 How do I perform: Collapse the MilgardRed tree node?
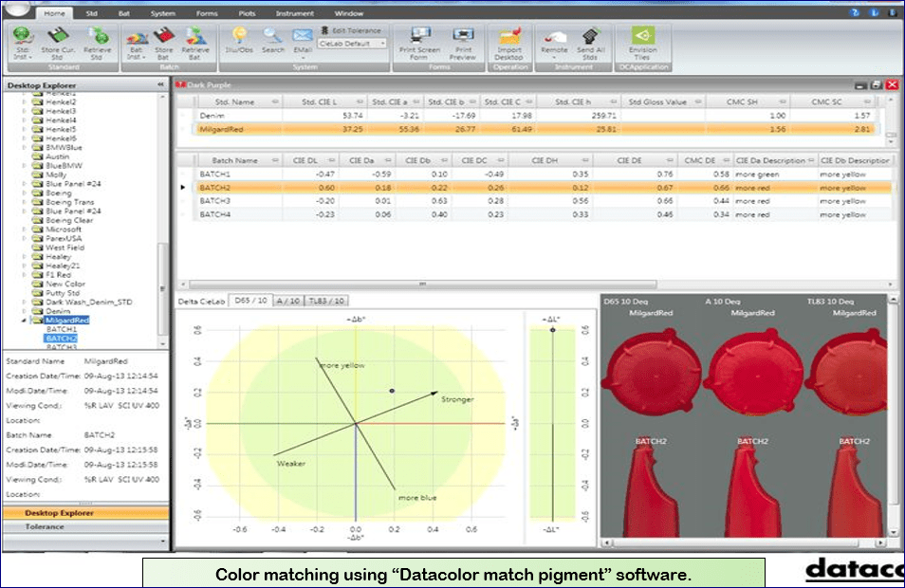[x=24, y=321]
